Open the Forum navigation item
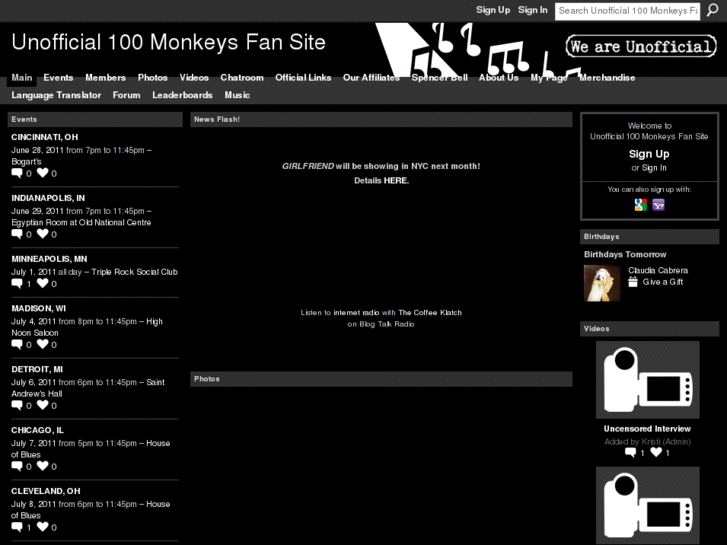The height and width of the screenshot is (545, 727). [x=127, y=95]
